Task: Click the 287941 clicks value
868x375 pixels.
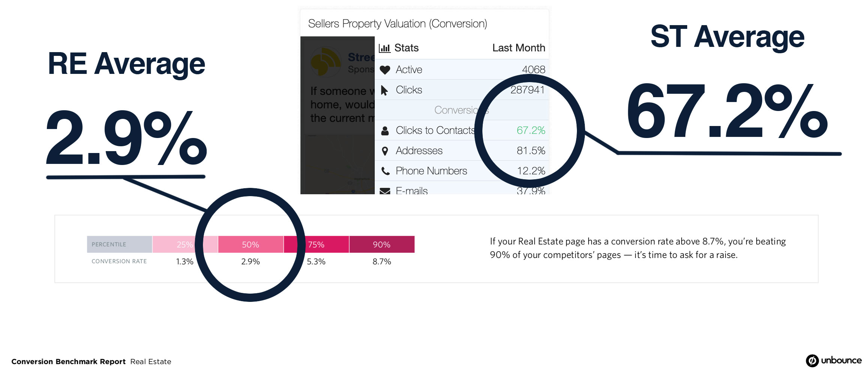Action: 527,90
